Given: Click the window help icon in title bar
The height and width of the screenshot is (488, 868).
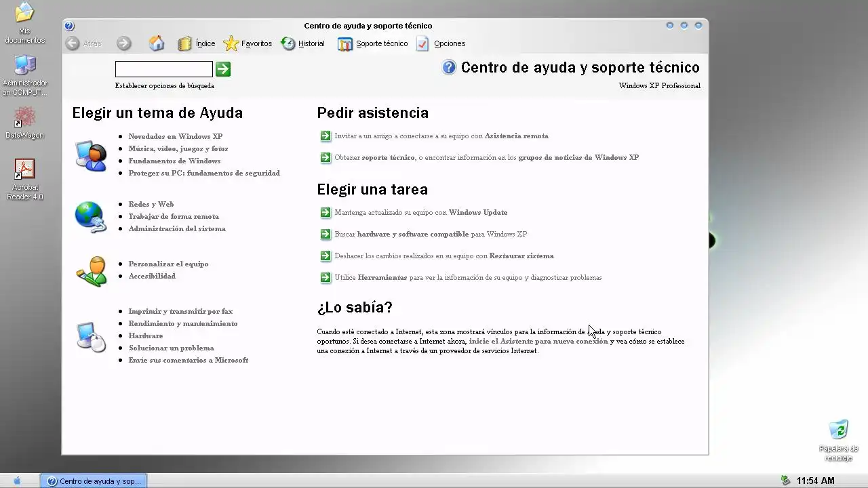Looking at the screenshot, I should (69, 26).
